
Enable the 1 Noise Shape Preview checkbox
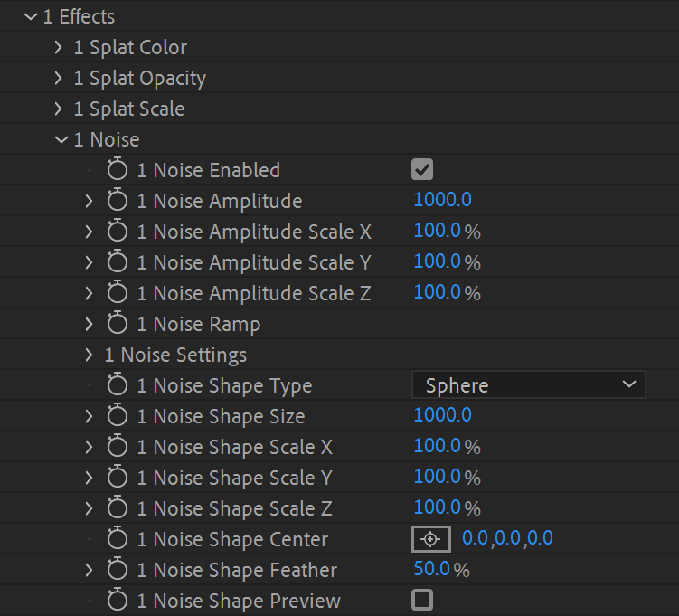click(421, 600)
